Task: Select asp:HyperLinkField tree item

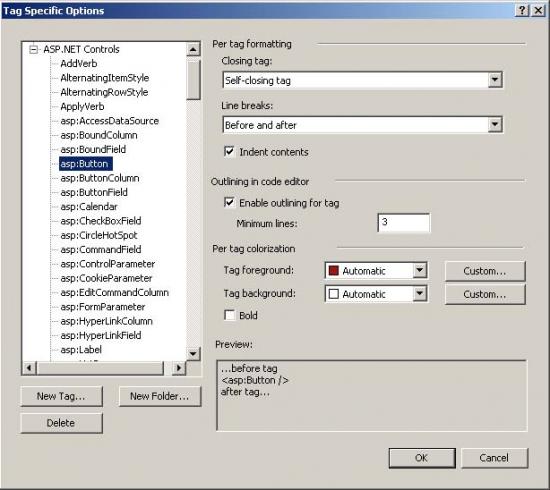Action: 101,336
